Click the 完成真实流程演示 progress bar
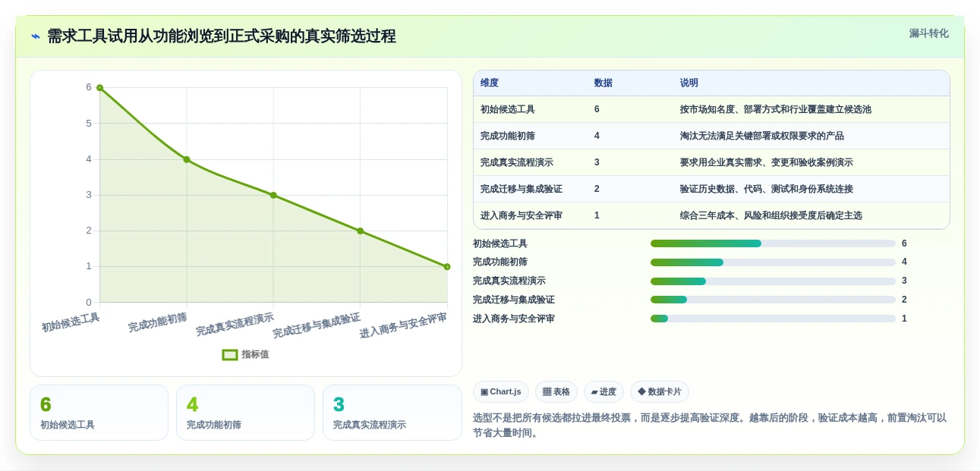The height and width of the screenshot is (471, 980). tap(773, 281)
